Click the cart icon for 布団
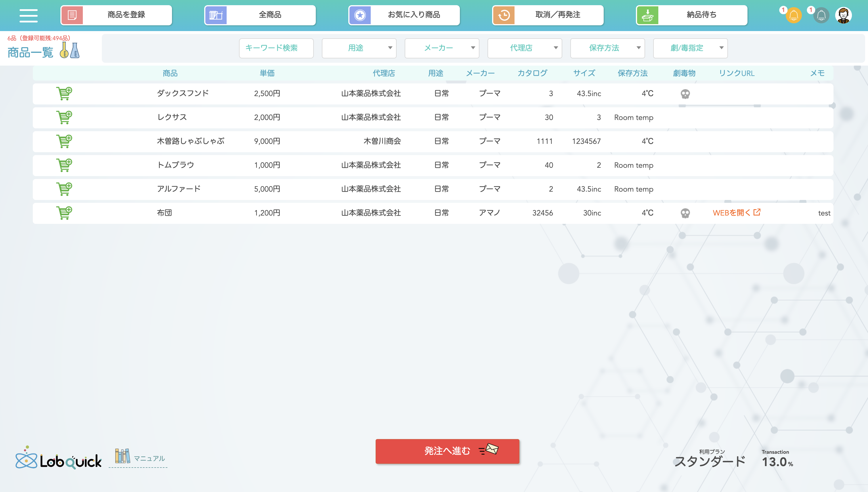The image size is (868, 492). coord(64,213)
